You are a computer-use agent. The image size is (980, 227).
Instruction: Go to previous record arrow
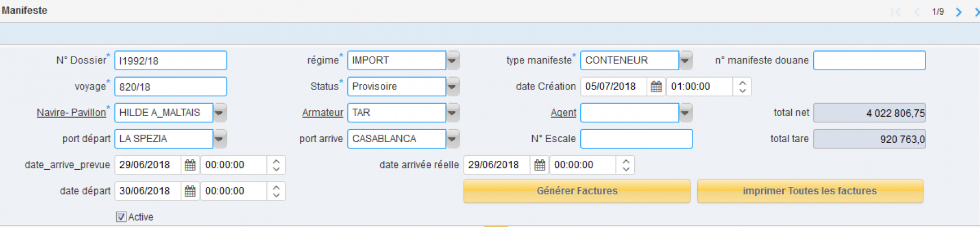(x=917, y=12)
